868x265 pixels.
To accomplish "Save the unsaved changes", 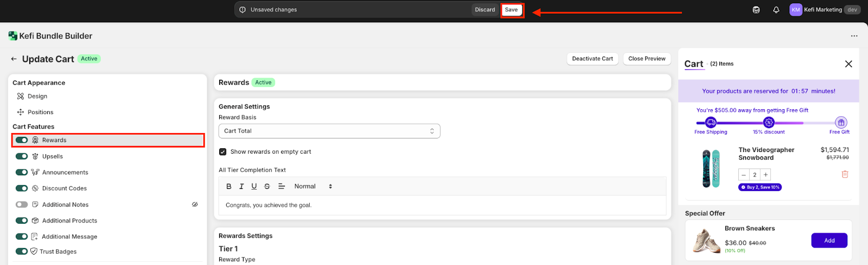I will 511,10.
